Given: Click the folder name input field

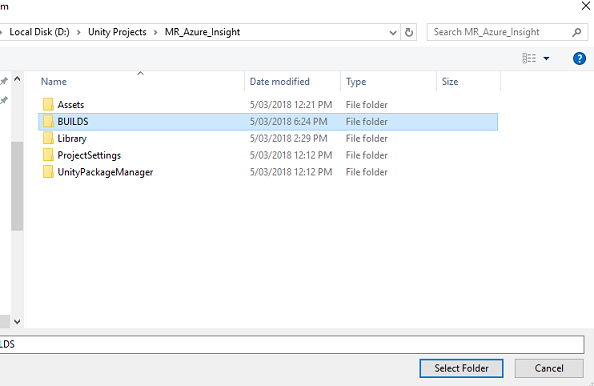Looking at the screenshot, I should [292, 344].
